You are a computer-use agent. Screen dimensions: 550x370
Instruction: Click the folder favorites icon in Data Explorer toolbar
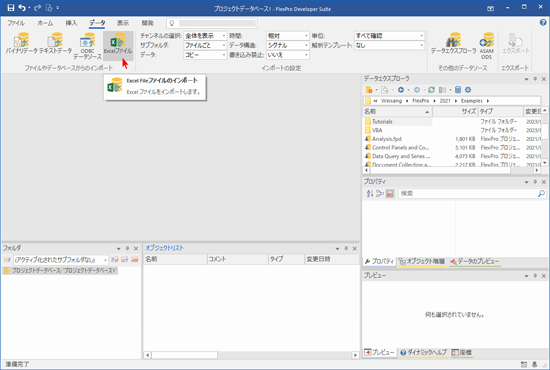pos(369,90)
